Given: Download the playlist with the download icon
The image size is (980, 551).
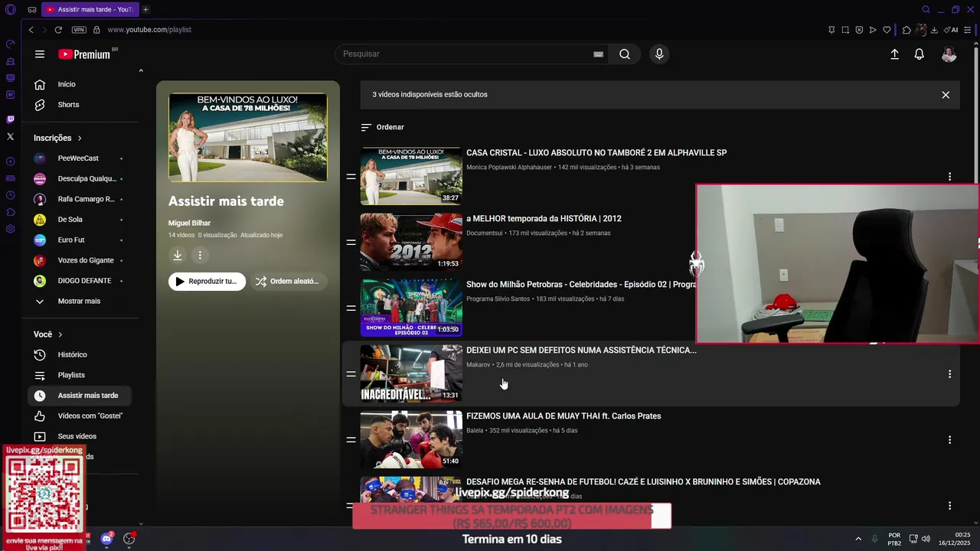Looking at the screenshot, I should click(x=178, y=256).
